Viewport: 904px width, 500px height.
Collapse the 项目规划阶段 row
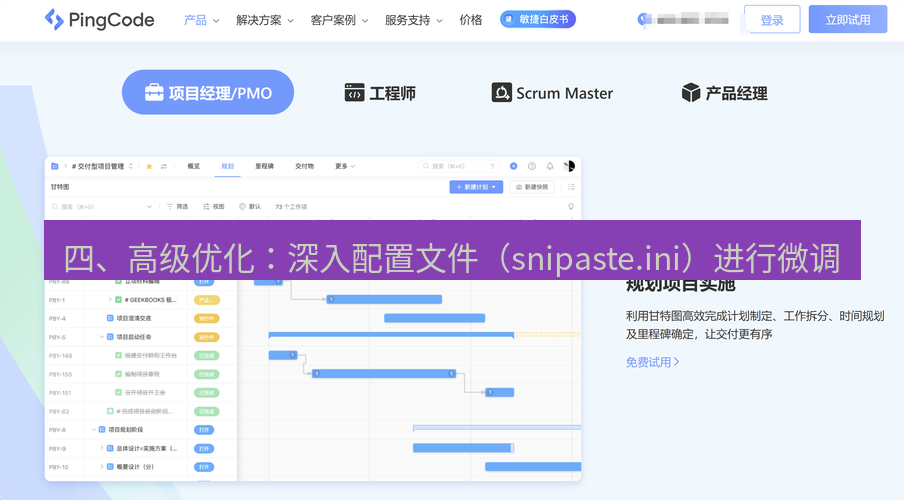pos(93,430)
